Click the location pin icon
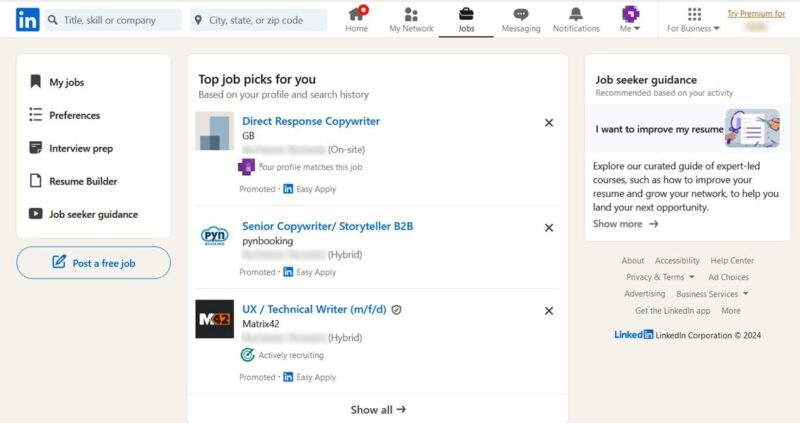Viewport: 800px width, 423px height. pyautogui.click(x=198, y=20)
